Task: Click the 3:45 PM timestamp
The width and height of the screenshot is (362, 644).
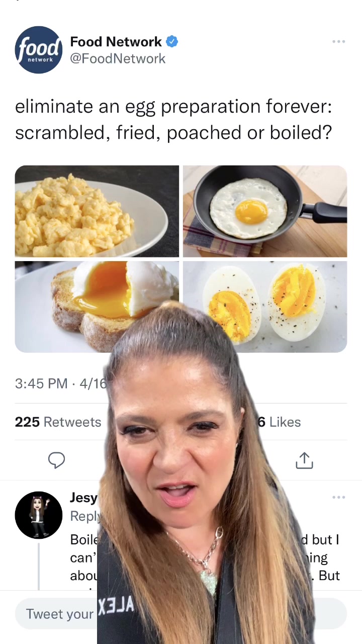Action: click(x=41, y=383)
